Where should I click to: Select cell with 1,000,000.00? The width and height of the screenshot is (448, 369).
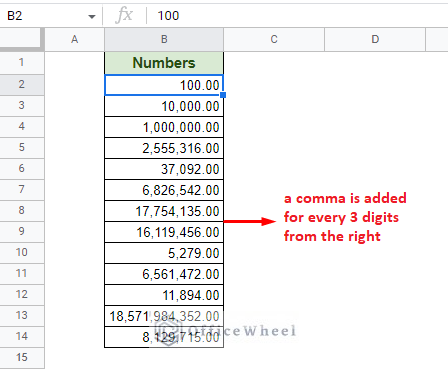(x=164, y=127)
